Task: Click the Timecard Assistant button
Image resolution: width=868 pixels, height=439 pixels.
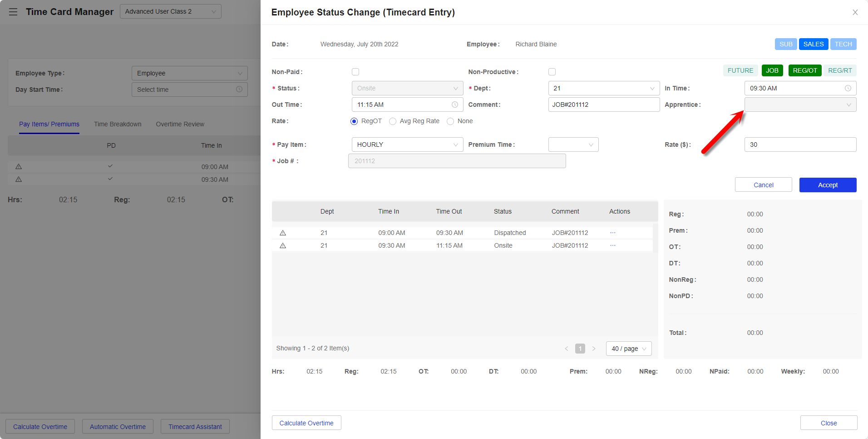Action: tap(195, 427)
